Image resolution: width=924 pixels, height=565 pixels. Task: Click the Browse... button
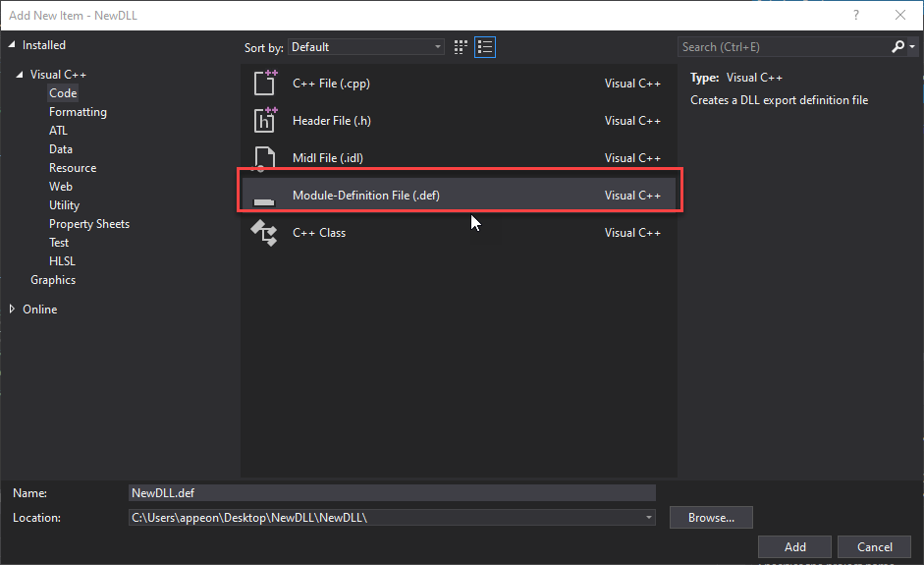pyautogui.click(x=711, y=517)
